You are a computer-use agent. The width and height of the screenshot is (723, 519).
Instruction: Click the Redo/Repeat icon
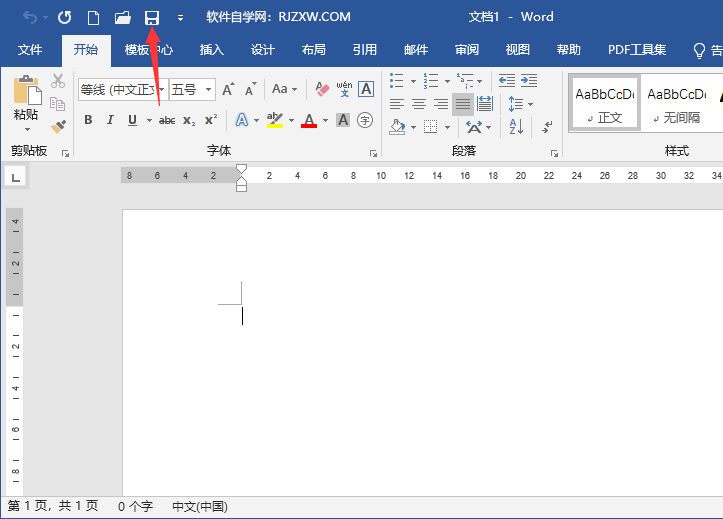[x=65, y=18]
